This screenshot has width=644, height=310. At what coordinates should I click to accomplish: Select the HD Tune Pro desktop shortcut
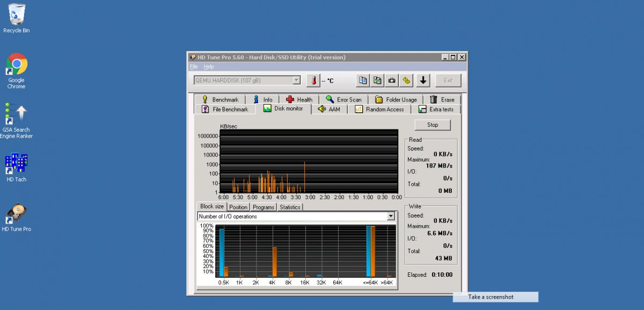(x=16, y=218)
